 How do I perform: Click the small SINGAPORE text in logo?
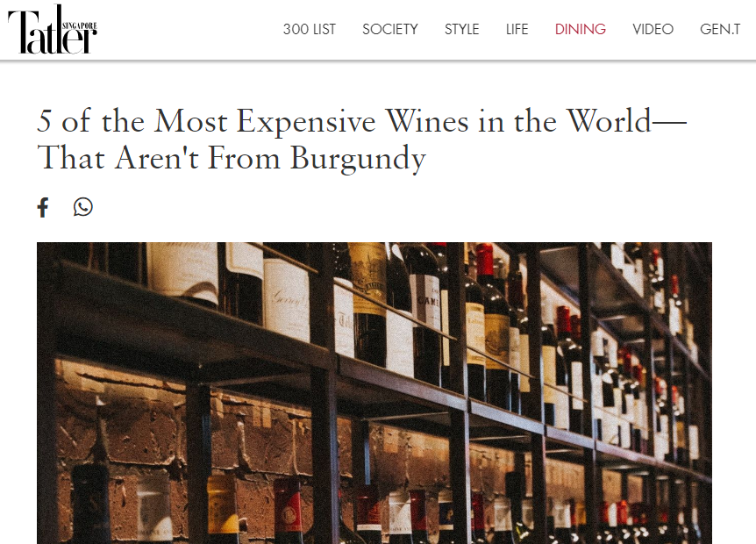click(80, 25)
